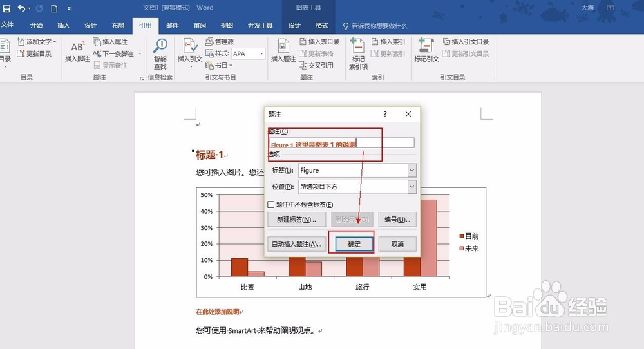The width and height of the screenshot is (644, 349).
Task: Open the citation style APA dropdown
Action: [261, 54]
